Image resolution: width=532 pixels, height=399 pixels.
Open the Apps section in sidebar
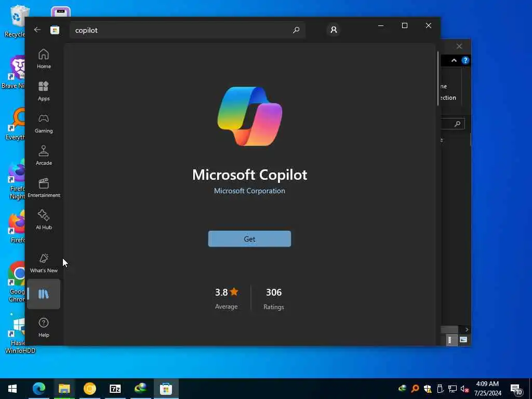44,91
